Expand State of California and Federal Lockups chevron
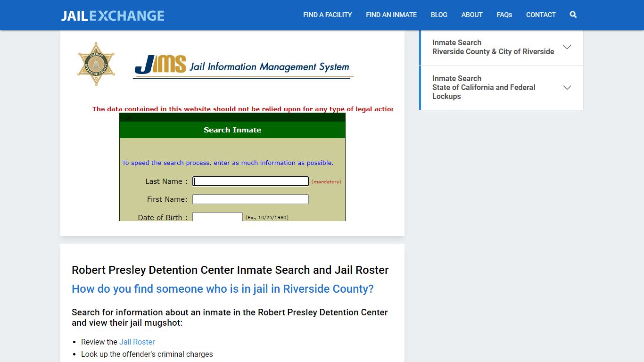The image size is (644, 362). point(567,88)
